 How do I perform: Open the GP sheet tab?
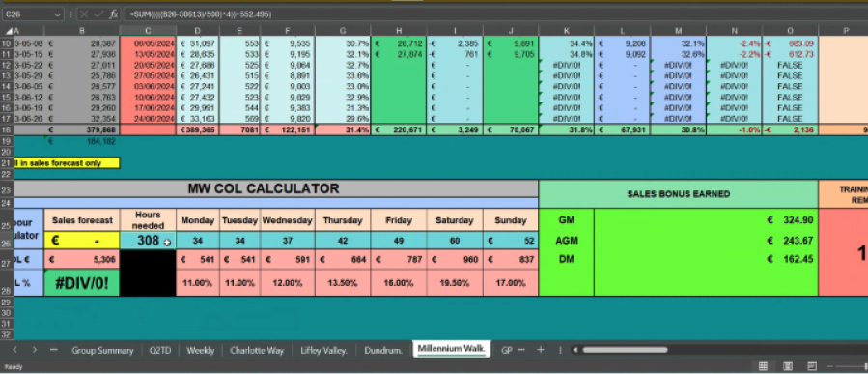click(506, 350)
